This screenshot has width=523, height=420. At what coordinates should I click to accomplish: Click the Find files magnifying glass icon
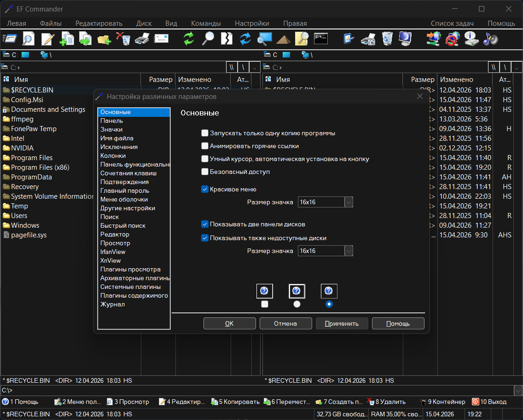coord(208,39)
